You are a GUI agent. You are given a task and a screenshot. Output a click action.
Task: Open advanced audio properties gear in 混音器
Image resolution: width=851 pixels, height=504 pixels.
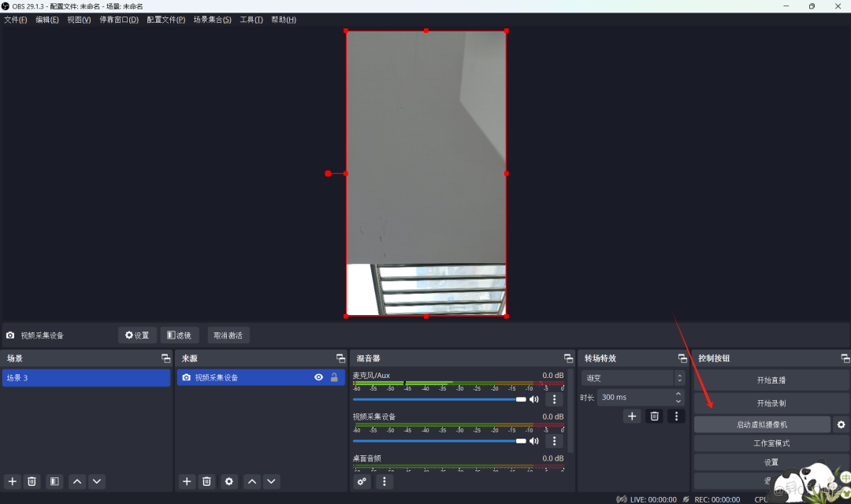(x=362, y=481)
